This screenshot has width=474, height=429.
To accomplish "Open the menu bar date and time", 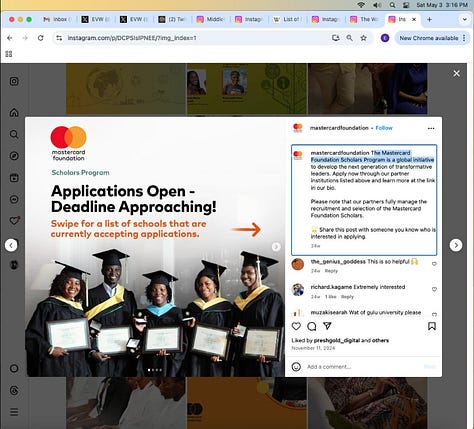I will (442, 5).
